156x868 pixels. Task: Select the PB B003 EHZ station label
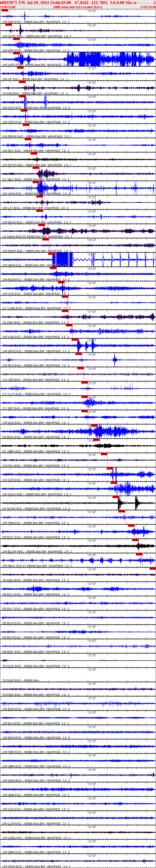pos(36,437)
